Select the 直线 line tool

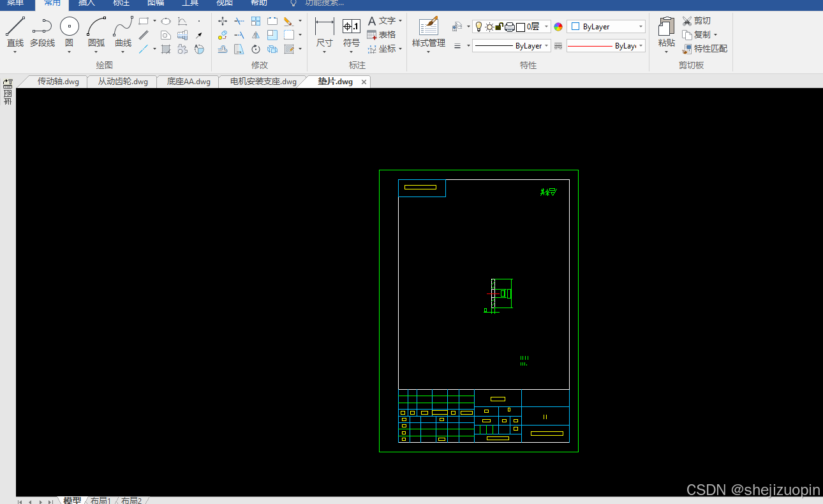pos(15,32)
